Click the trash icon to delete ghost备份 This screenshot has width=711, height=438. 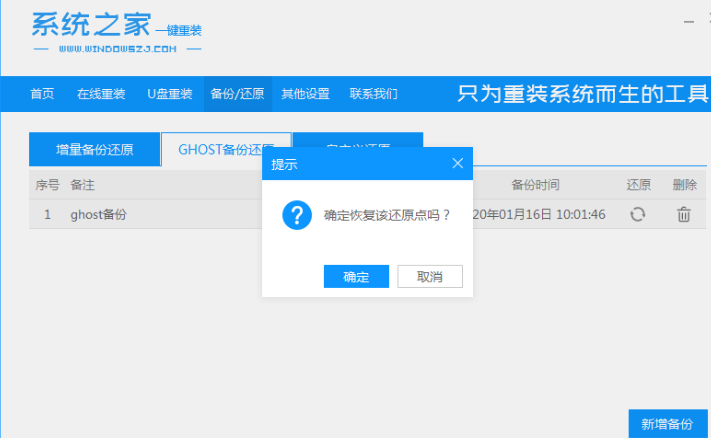tap(684, 214)
